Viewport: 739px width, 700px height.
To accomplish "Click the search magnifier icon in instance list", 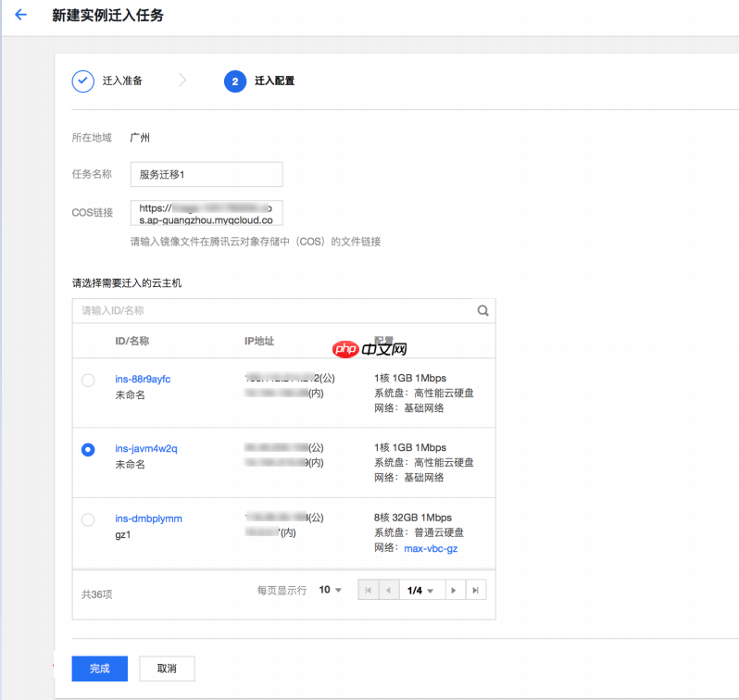I will 482,310.
